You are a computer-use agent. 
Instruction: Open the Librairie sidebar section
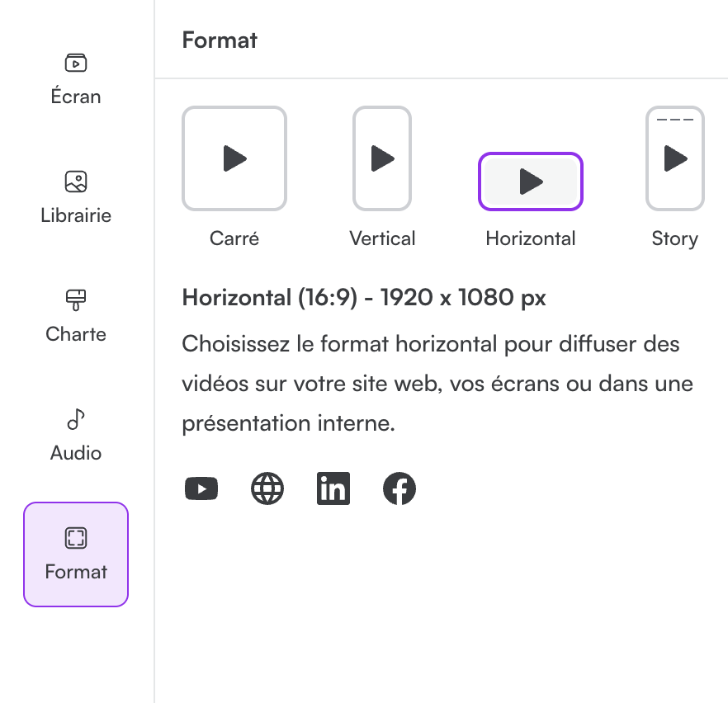click(76, 198)
